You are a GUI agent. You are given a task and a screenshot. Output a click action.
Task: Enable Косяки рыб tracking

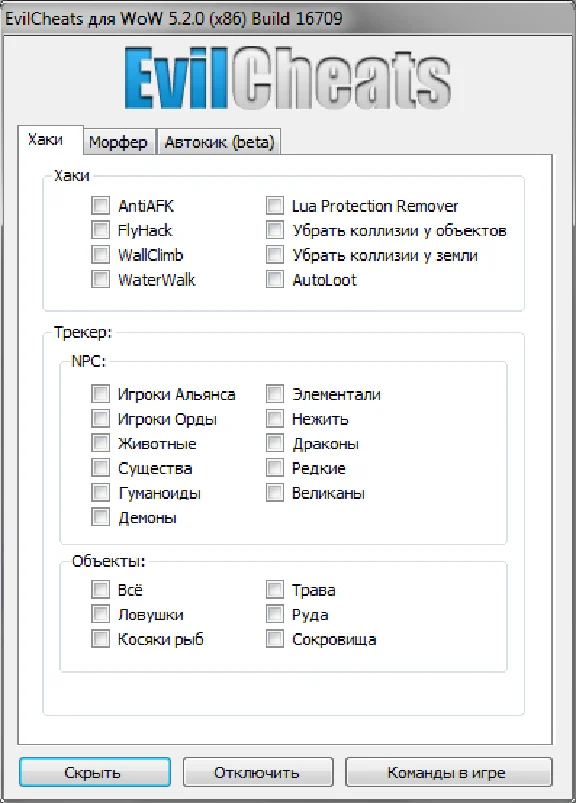point(100,639)
